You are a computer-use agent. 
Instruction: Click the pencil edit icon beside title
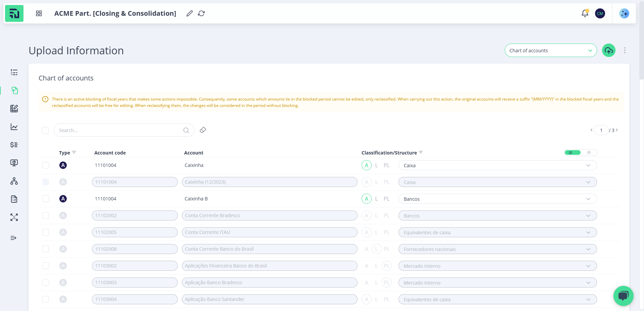190,13
